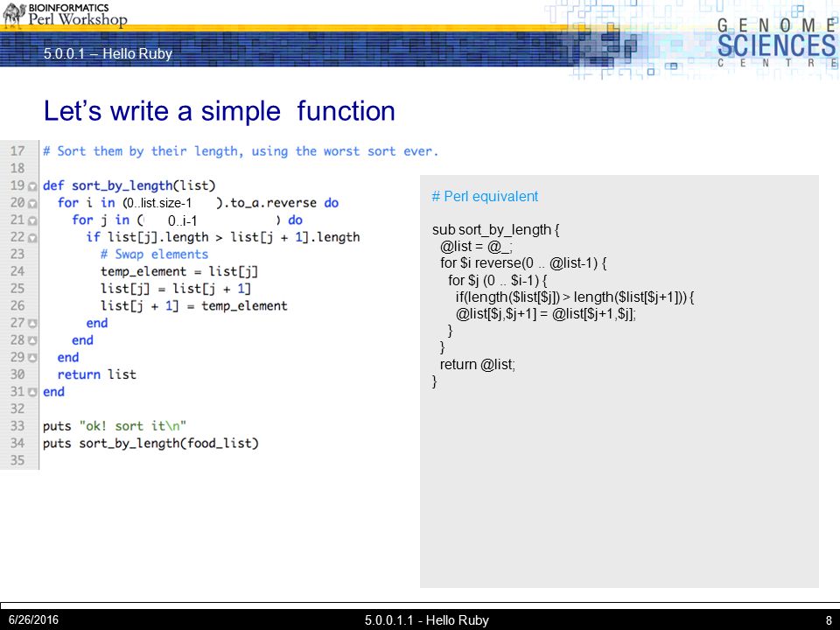This screenshot has width=840, height=630.
Task: Collapse the fold marker on line 22
Action: tap(32, 238)
